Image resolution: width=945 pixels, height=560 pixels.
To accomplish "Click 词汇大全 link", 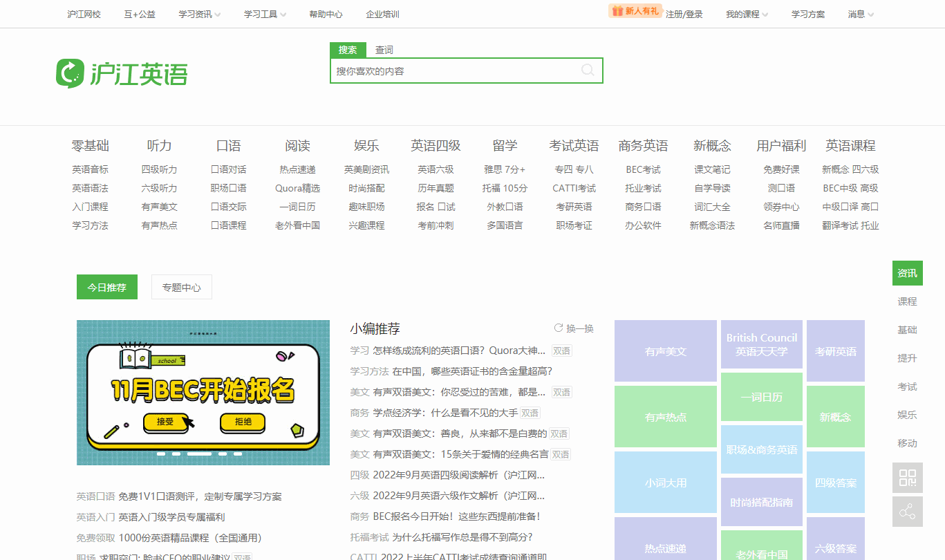I will pos(713,207).
